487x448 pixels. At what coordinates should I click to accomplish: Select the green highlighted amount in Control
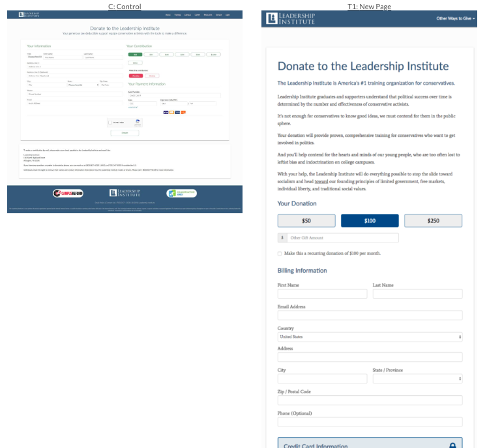[x=136, y=54]
